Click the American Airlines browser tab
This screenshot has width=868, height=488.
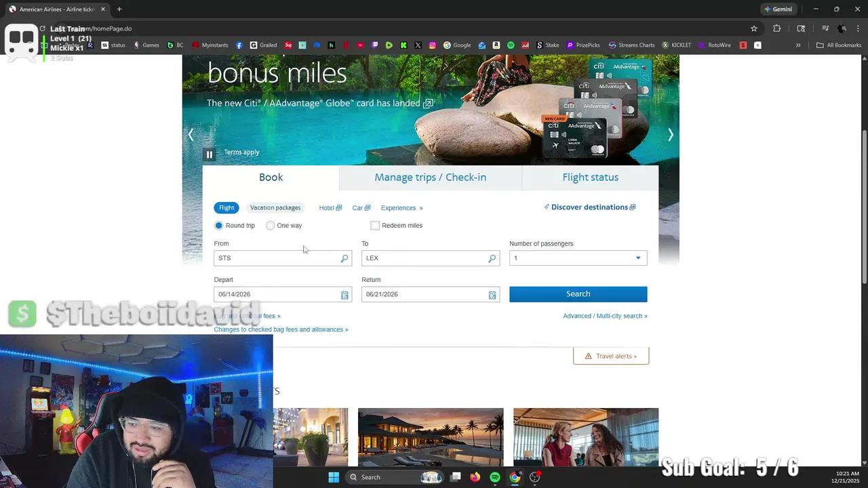57,9
